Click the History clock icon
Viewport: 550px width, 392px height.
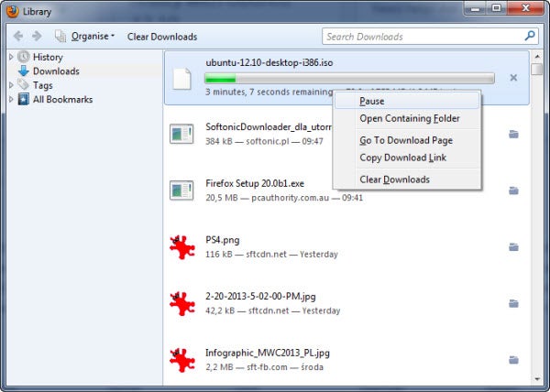click(24, 57)
